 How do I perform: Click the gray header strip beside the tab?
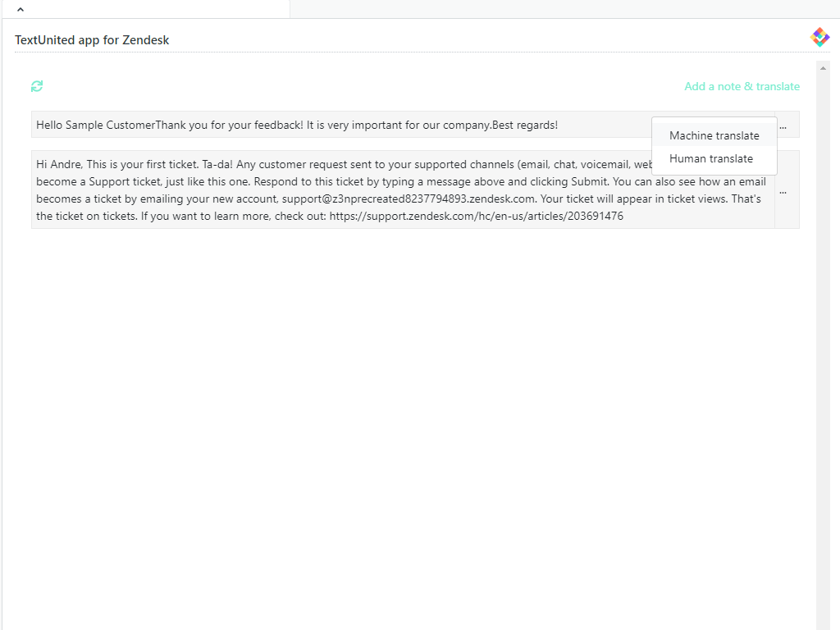pos(564,9)
